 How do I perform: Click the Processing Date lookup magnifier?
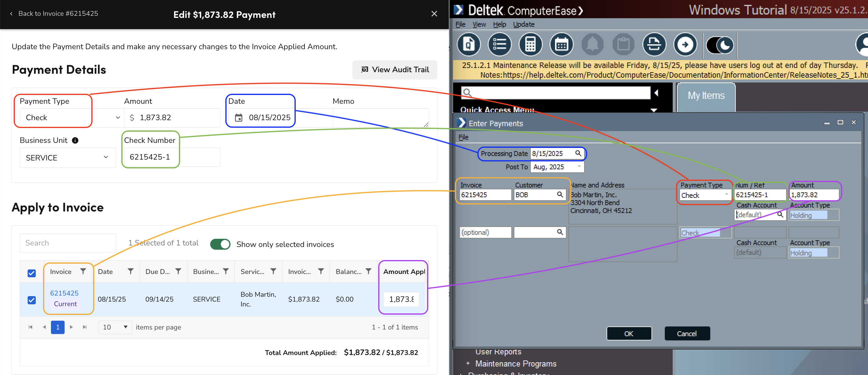tap(578, 154)
